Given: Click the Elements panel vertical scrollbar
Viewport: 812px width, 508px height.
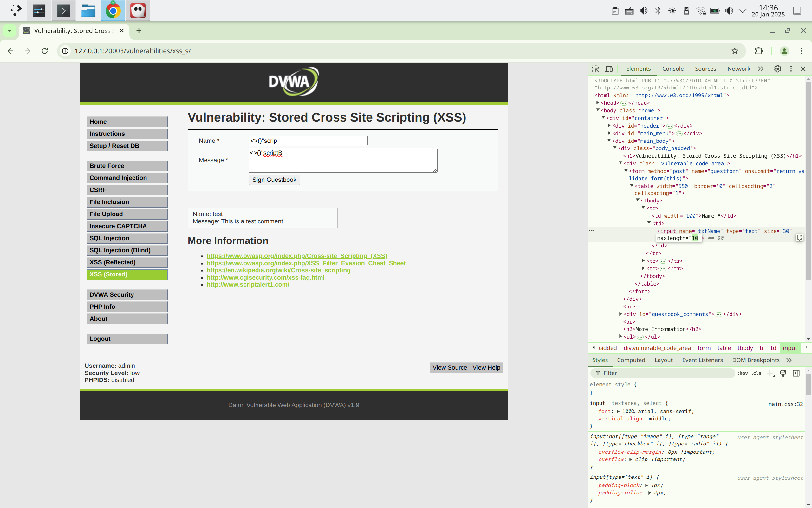Looking at the screenshot, I should 808,181.
